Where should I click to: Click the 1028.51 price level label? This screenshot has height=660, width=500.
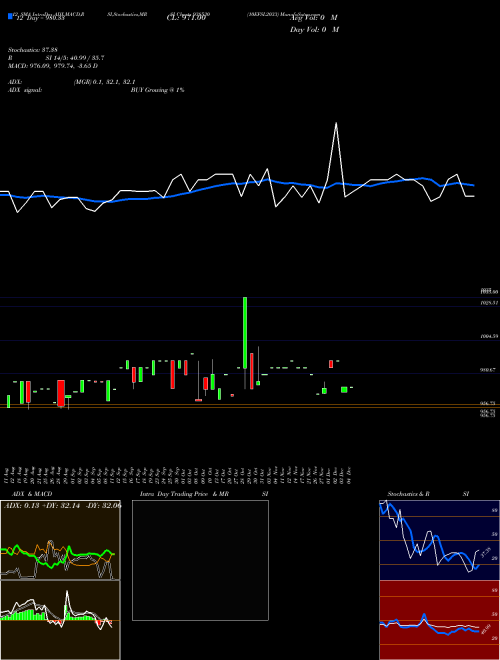(x=490, y=302)
